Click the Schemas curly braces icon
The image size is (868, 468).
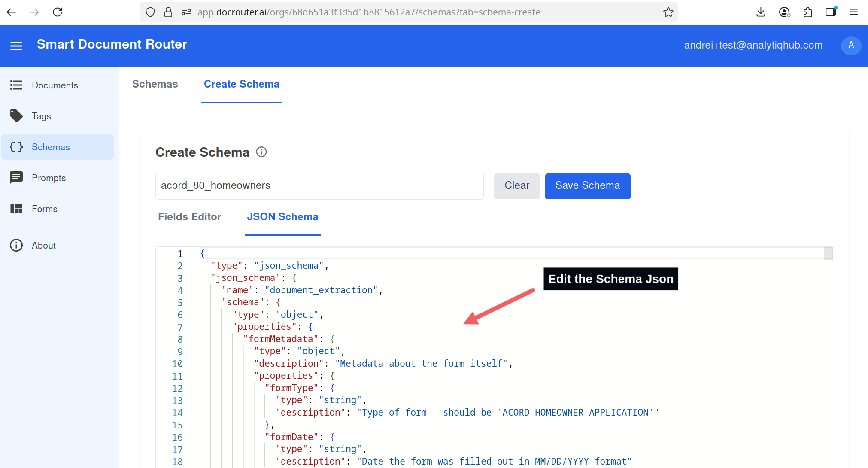point(16,147)
